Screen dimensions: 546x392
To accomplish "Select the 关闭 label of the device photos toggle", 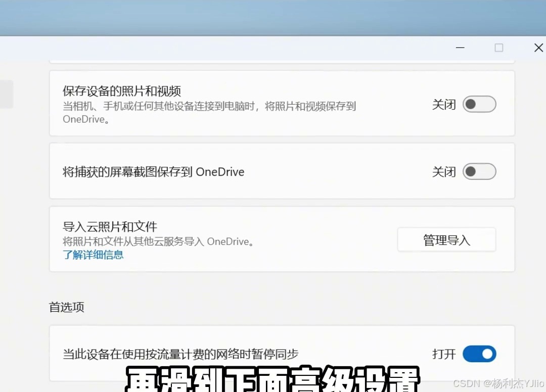I will point(444,105).
